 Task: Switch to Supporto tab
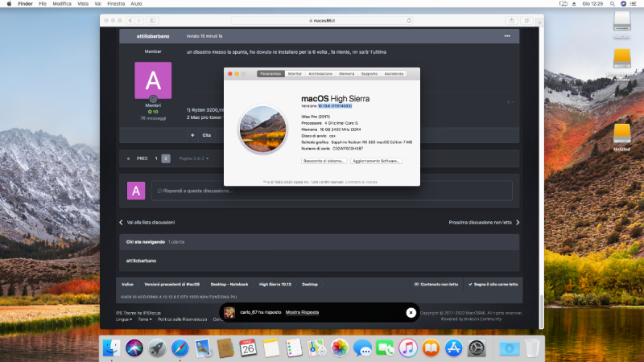pos(369,74)
